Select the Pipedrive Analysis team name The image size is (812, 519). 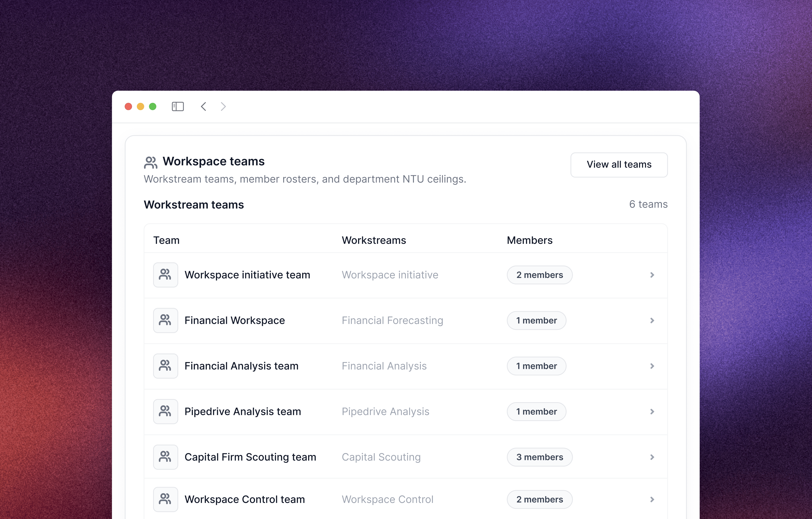243,412
